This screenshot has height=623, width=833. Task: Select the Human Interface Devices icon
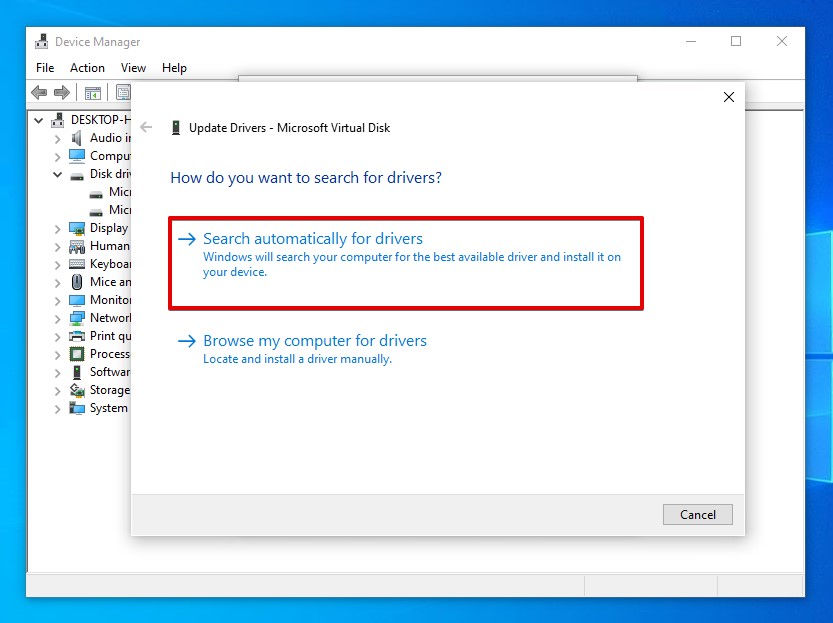(77, 246)
